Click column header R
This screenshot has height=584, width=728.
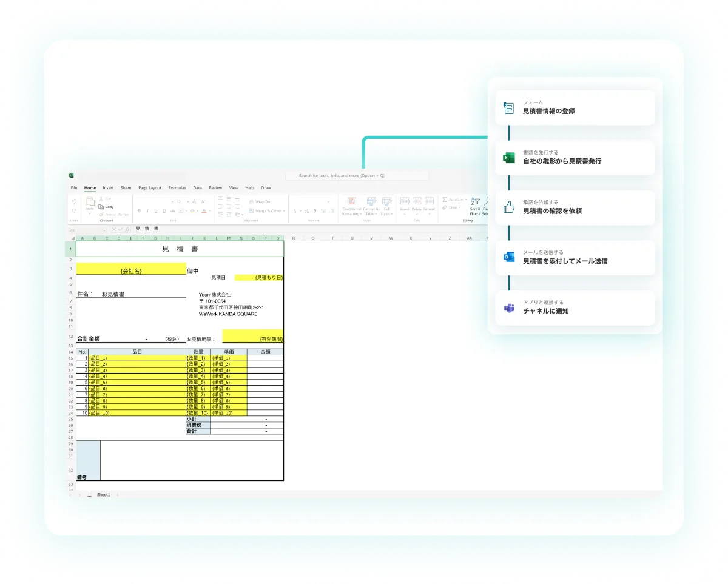[x=294, y=238]
